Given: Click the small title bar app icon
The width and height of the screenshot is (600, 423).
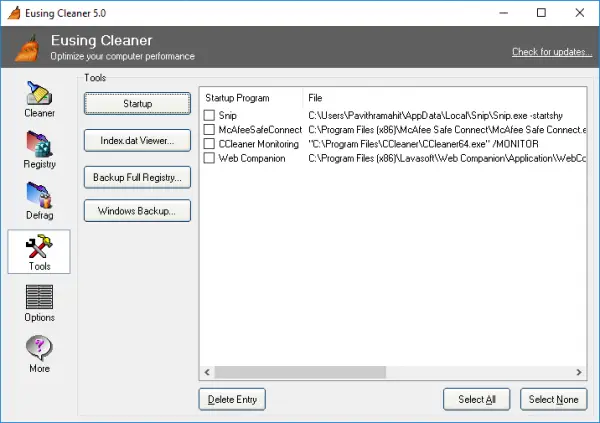Looking at the screenshot, I should tap(14, 13).
